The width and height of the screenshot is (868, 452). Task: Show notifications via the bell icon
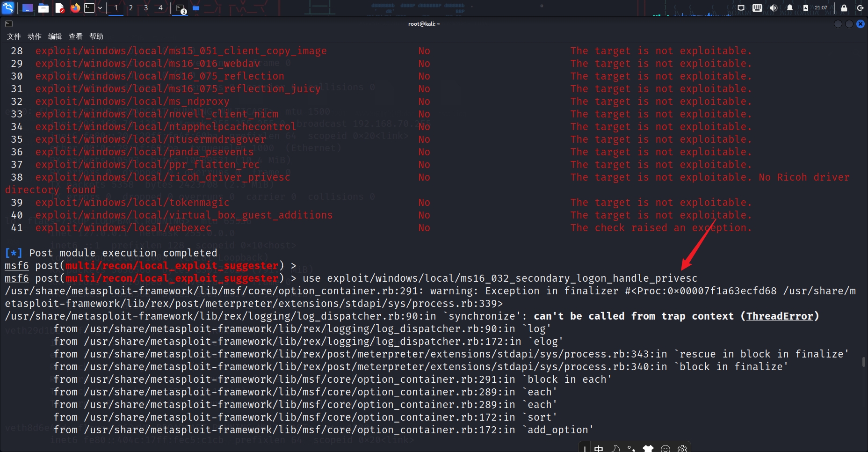[x=789, y=8]
